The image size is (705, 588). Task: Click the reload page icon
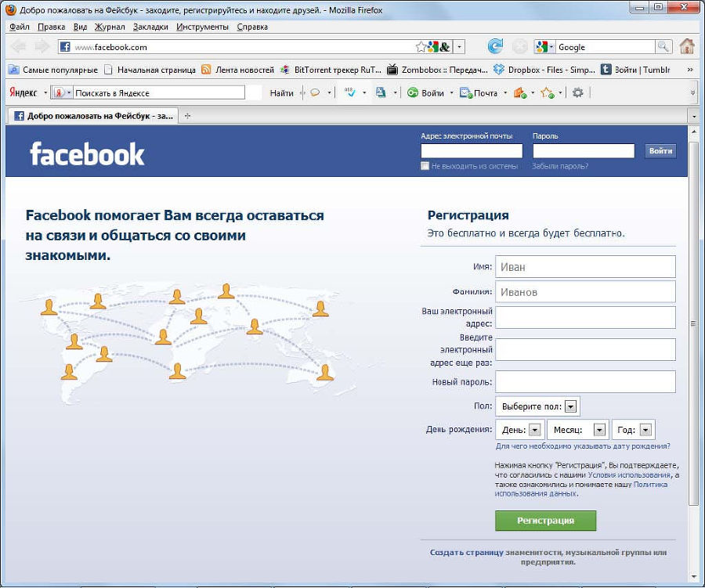(495, 47)
